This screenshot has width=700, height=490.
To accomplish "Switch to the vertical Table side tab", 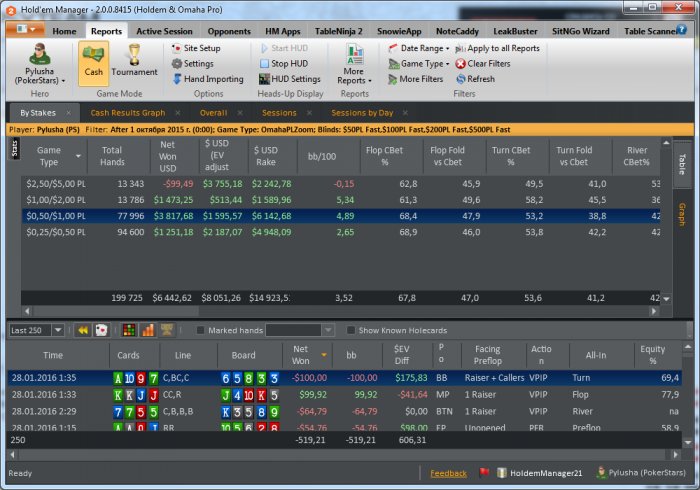I will (682, 164).
